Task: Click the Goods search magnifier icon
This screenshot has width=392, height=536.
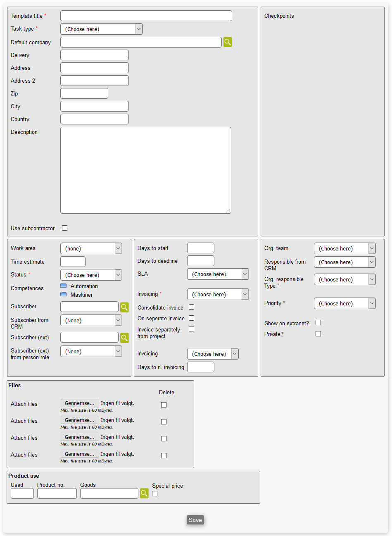Action: coord(144,493)
